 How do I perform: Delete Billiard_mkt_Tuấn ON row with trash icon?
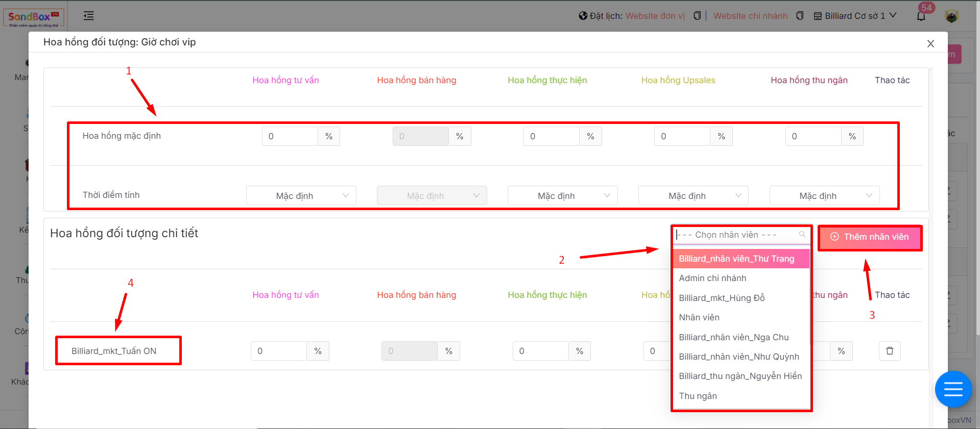pos(889,351)
